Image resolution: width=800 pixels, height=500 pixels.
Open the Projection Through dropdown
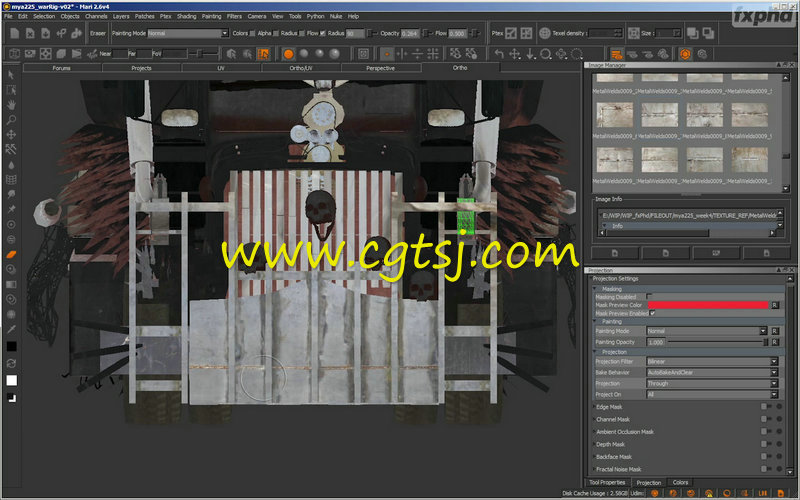[712, 384]
